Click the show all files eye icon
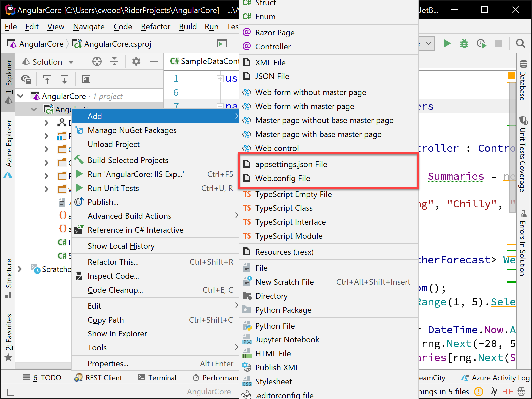 (x=26, y=79)
